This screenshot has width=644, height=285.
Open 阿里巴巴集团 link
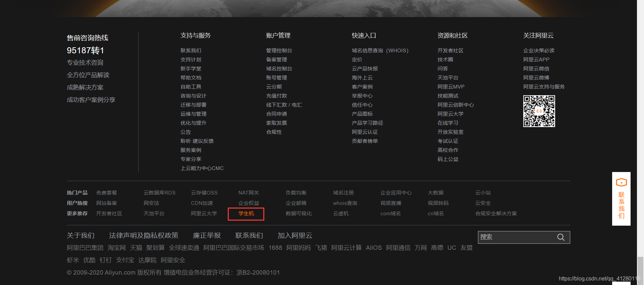click(85, 248)
